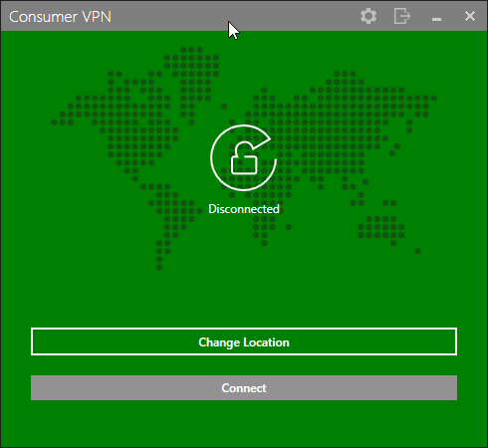488x448 pixels.
Task: Click the Change Location button
Action: pyautogui.click(x=244, y=341)
